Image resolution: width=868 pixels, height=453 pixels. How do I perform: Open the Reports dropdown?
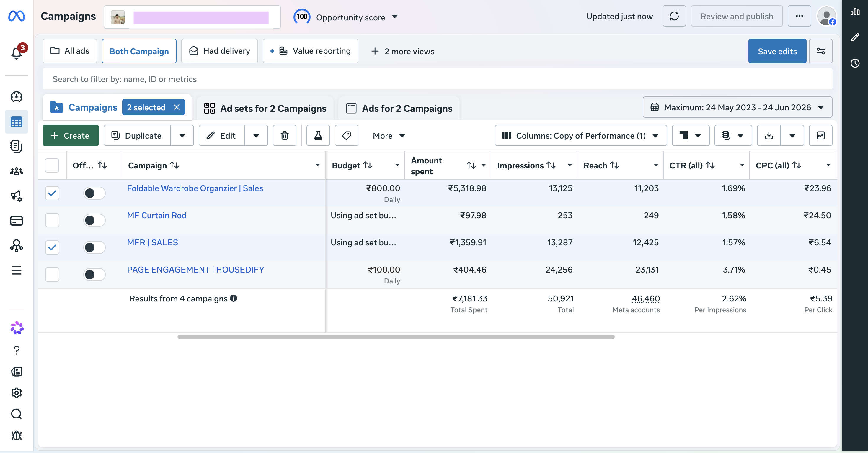[733, 135]
